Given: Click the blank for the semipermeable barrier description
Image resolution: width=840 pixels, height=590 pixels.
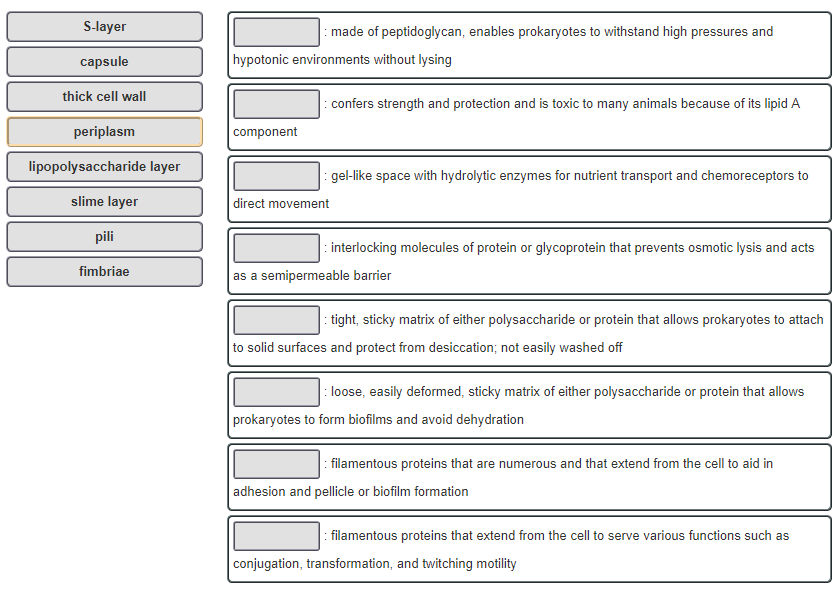Looking at the screenshot, I should pos(276,248).
